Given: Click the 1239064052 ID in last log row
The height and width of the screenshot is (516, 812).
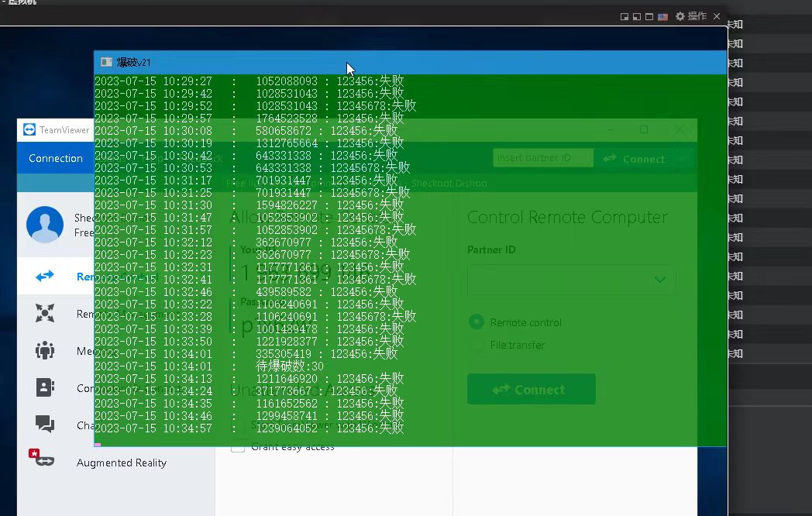Looking at the screenshot, I should coord(287,428).
